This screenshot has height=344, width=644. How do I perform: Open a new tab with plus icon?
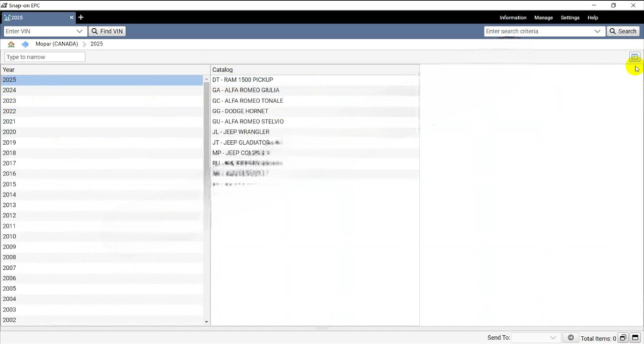tap(80, 17)
